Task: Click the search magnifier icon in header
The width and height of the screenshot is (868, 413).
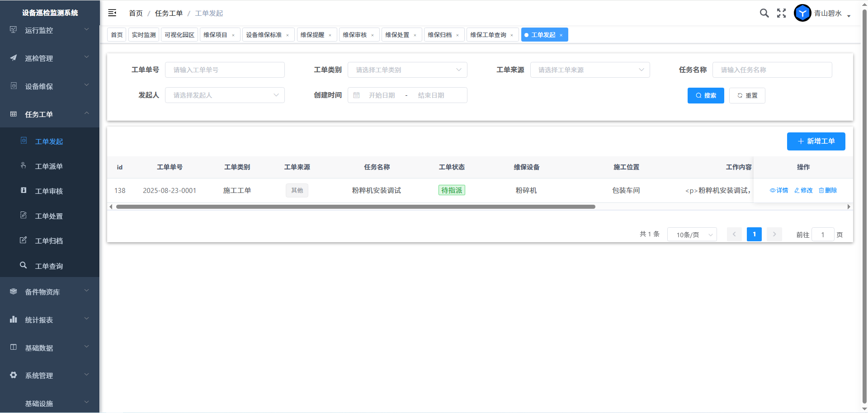Action: pyautogui.click(x=764, y=13)
